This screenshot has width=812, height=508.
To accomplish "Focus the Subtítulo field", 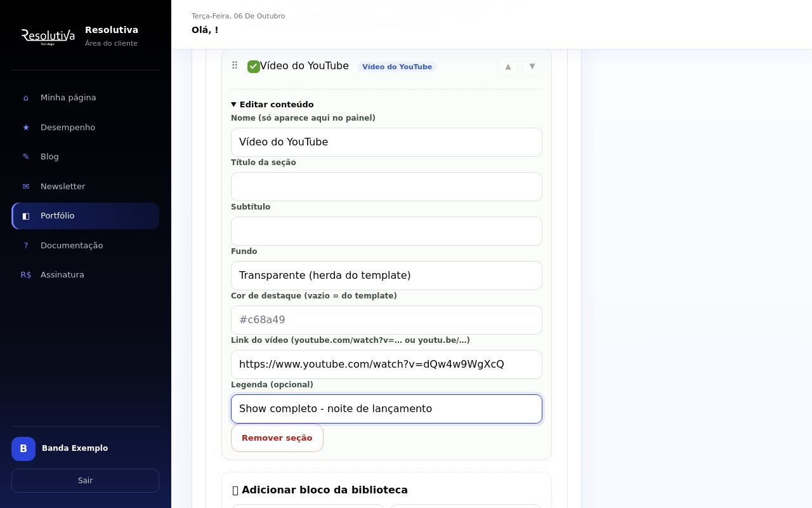I will pos(386,231).
